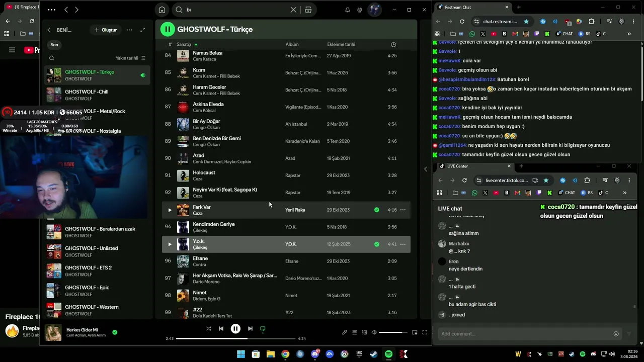Viewport: 644px width, 362px height.
Task: Click the Spotify search field
Action: [x=236, y=10]
